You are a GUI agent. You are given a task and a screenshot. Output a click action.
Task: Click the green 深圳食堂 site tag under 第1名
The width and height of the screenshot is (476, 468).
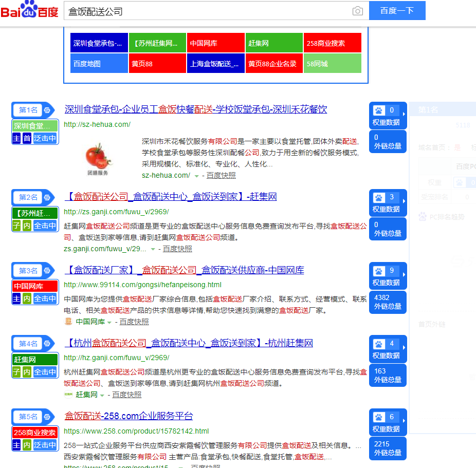[35, 125]
